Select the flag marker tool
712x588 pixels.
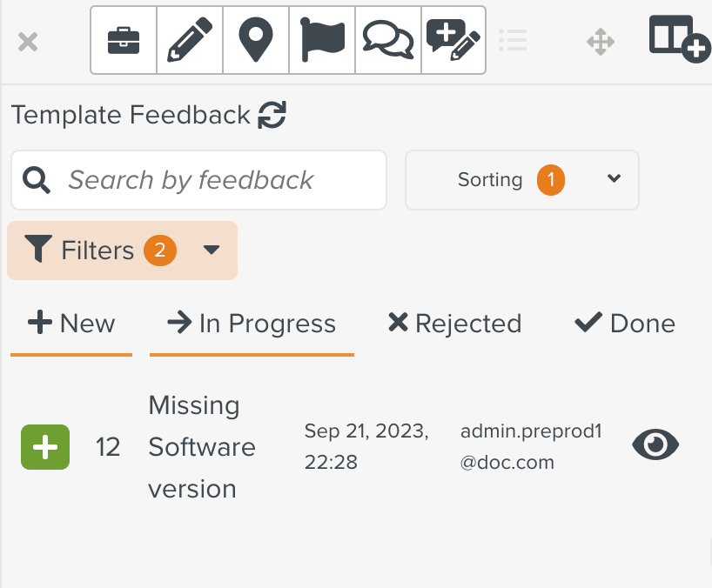(321, 40)
